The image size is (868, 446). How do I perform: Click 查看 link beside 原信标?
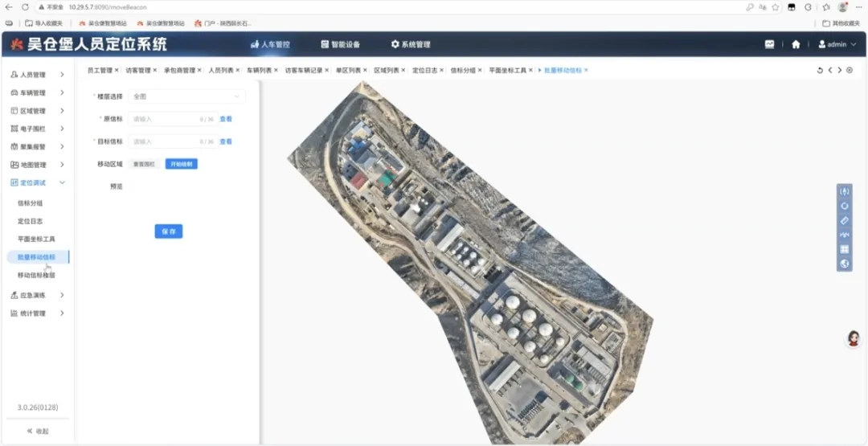tap(226, 119)
